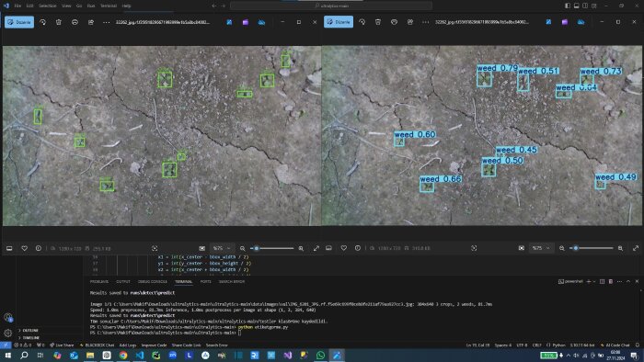Viewport: 644px width, 362px height.
Task: Show file info in right Photos window
Action: 358,248
